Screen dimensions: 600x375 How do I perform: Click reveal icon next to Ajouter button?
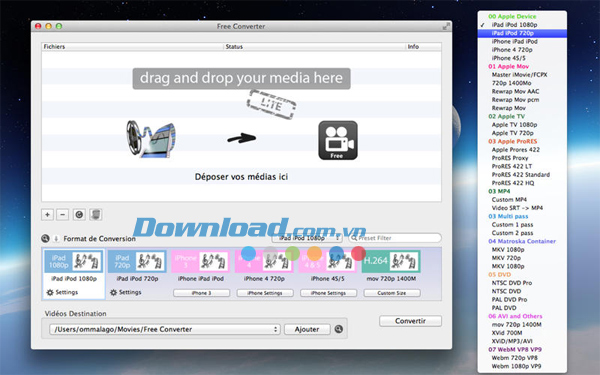pos(339,329)
